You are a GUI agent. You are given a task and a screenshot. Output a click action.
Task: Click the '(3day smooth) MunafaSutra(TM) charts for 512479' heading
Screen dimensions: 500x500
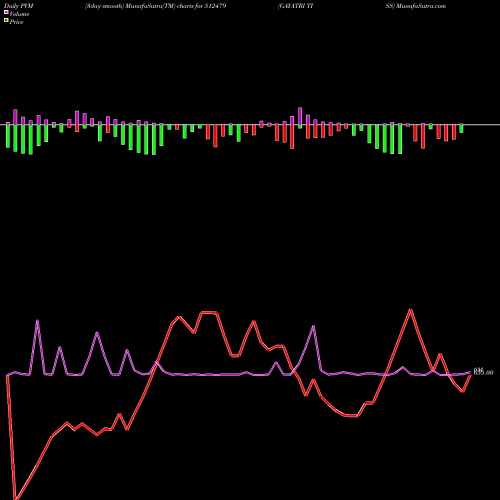click(156, 6)
